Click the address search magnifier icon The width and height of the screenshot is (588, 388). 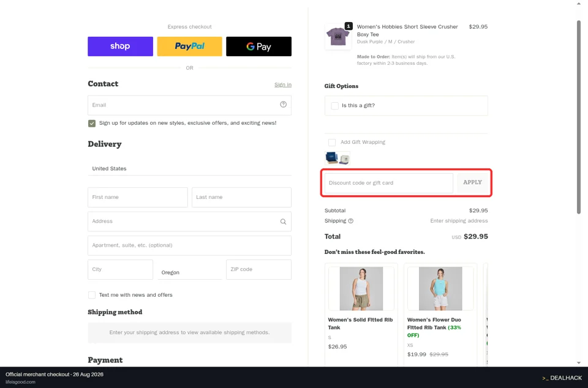click(283, 222)
